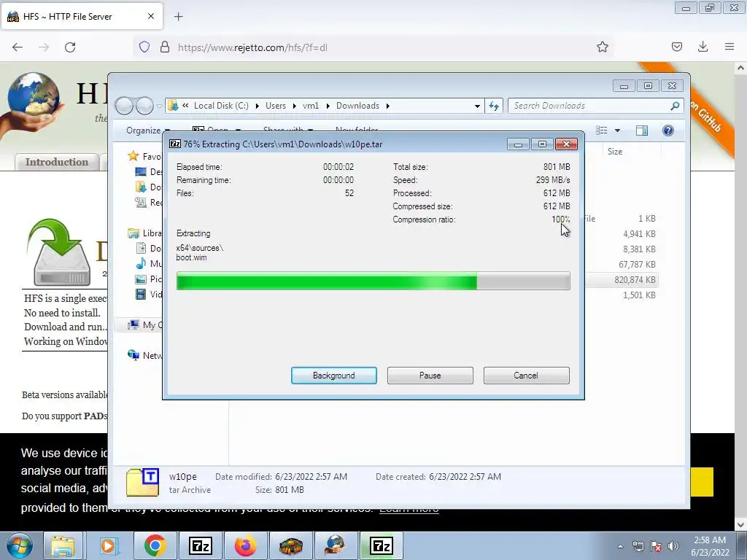Click Downloads in Explorer breadcrumb

(357, 106)
